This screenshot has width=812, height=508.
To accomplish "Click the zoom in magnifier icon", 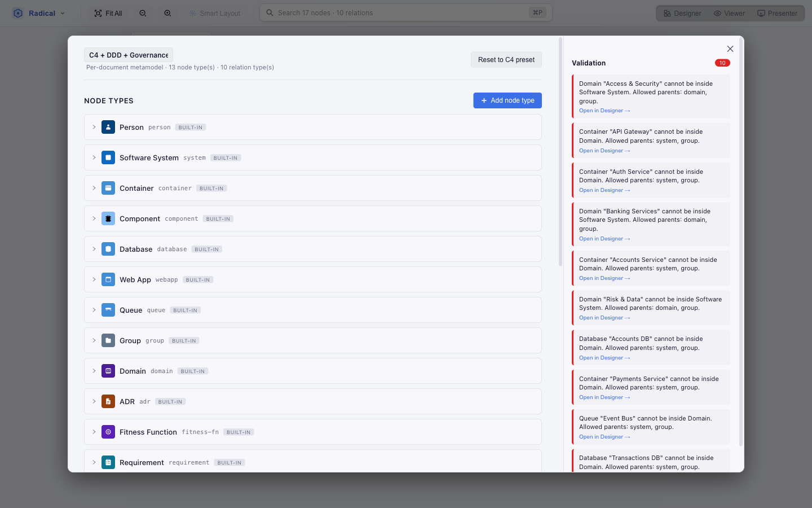I will tap(167, 13).
